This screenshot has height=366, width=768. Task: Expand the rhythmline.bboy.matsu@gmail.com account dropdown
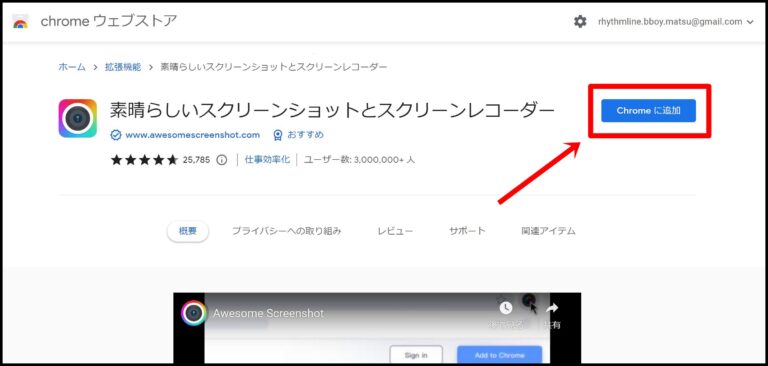(x=675, y=22)
